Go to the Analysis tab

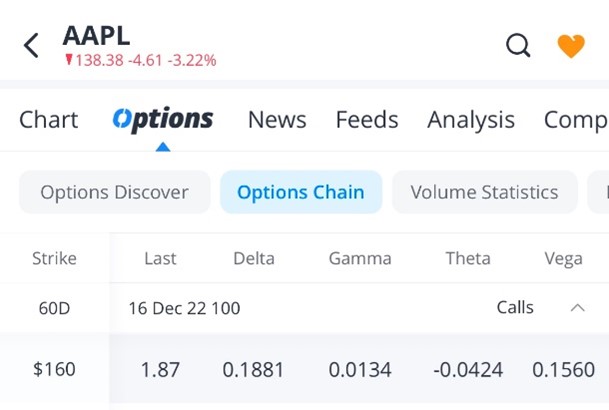pyautogui.click(x=471, y=120)
